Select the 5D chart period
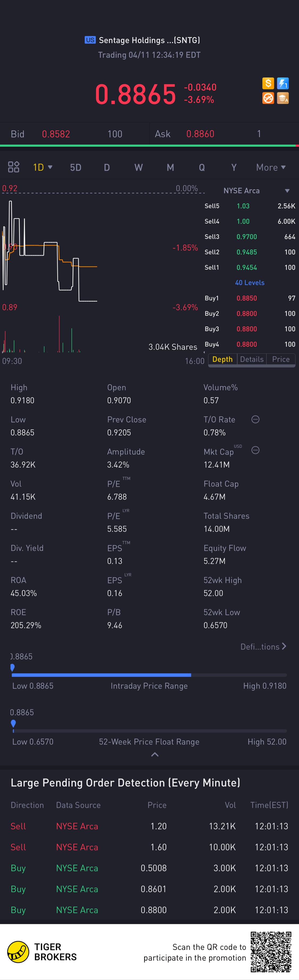The image size is (299, 980). click(76, 167)
